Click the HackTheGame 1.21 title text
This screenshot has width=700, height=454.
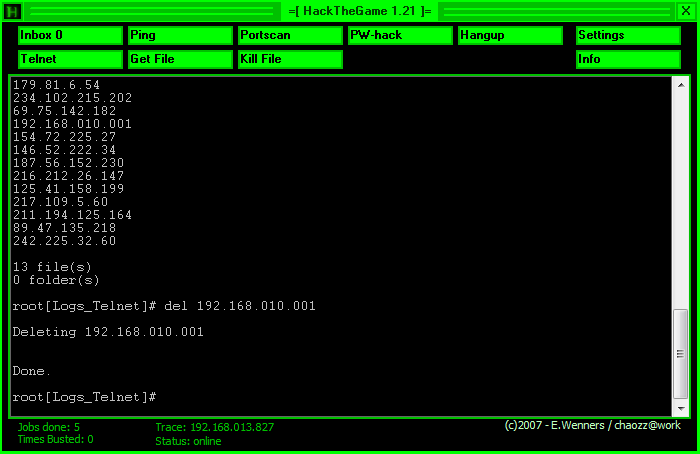[x=360, y=11]
